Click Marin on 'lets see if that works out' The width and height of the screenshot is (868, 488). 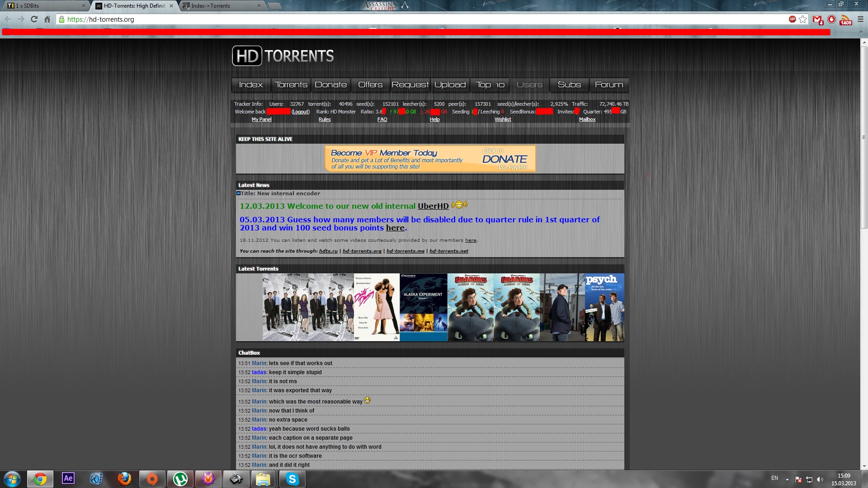(259, 363)
